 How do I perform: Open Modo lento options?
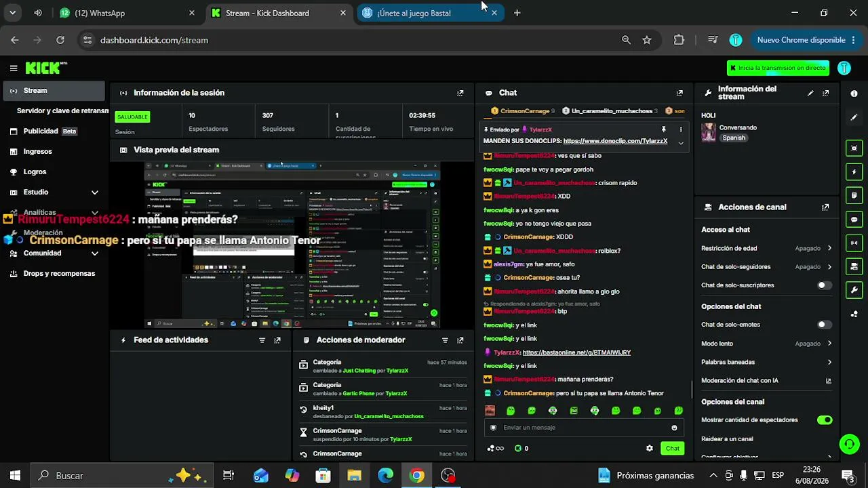tap(766, 344)
